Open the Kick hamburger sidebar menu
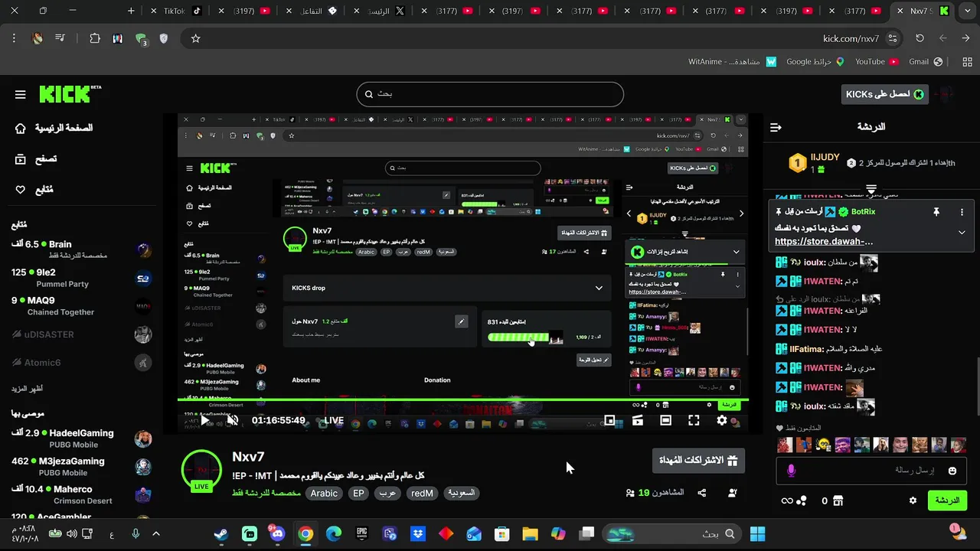This screenshot has width=980, height=551. pyautogui.click(x=21, y=95)
